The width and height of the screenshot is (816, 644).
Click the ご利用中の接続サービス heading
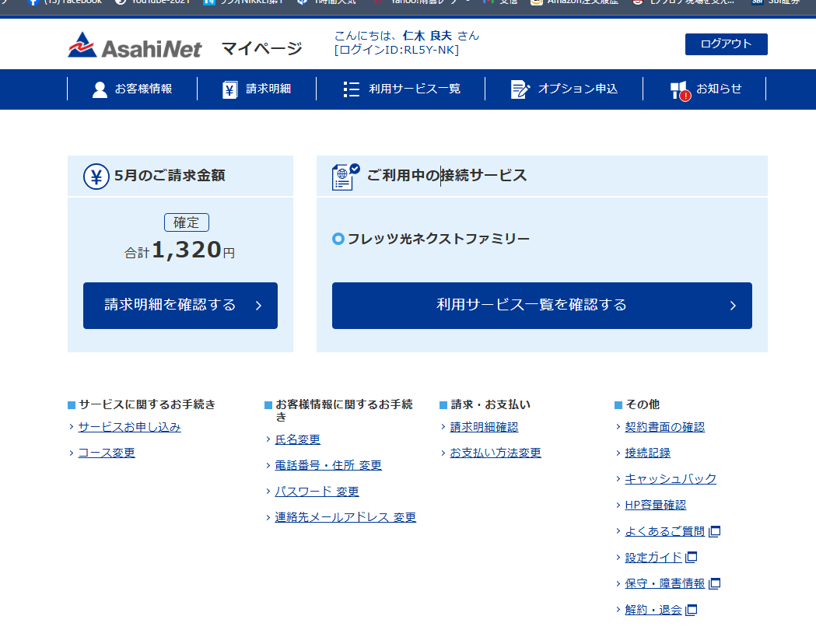coord(447,175)
